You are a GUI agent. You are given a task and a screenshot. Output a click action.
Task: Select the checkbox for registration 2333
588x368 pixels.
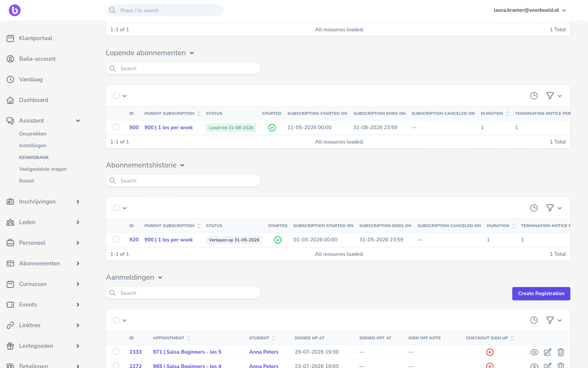[x=116, y=352]
